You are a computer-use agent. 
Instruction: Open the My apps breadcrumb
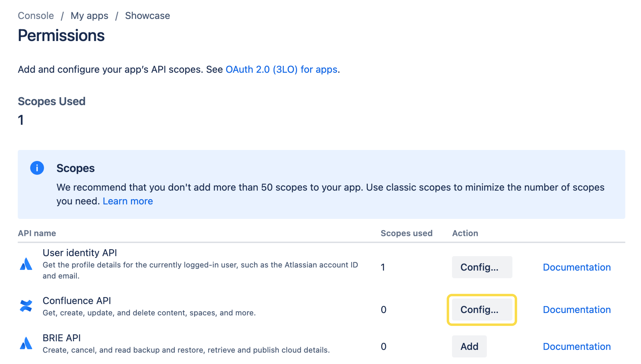click(90, 16)
